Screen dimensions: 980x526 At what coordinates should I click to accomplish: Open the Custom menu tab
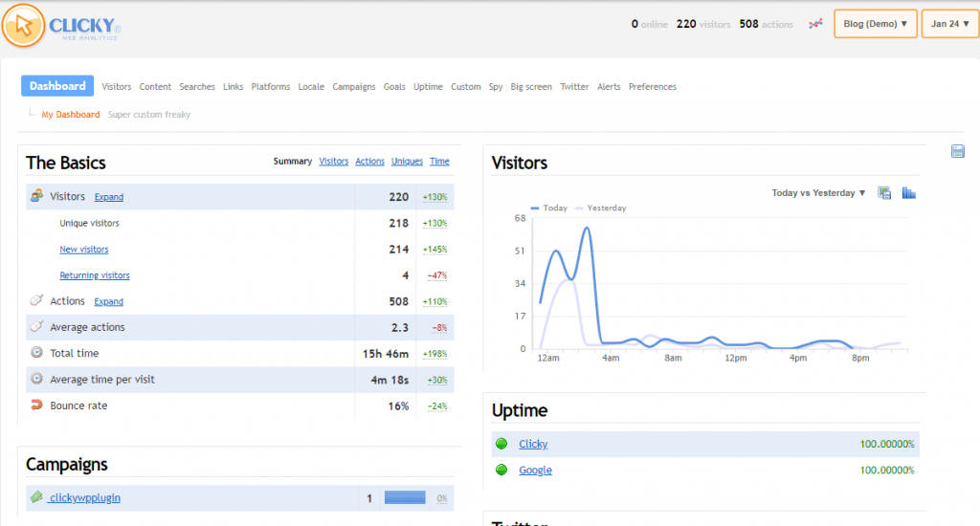click(466, 87)
